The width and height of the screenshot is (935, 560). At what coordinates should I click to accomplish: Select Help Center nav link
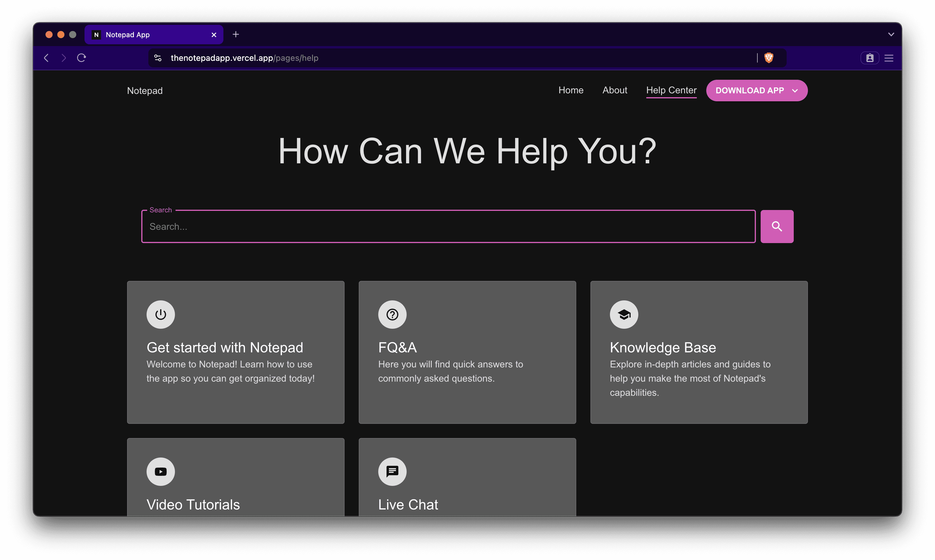pyautogui.click(x=671, y=90)
